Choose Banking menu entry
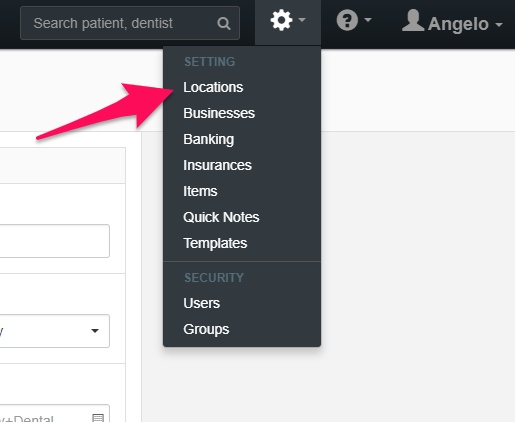This screenshot has width=516, height=423. [x=209, y=139]
